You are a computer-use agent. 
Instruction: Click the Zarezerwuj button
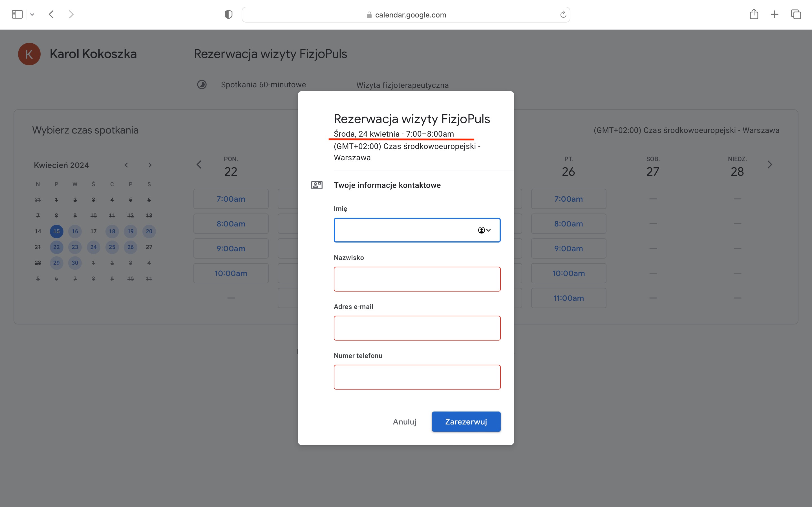[466, 421]
